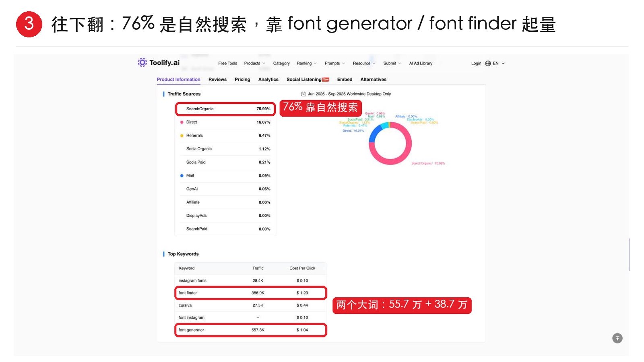Open the language globe icon
The width and height of the screenshot is (644, 362).
tap(488, 63)
